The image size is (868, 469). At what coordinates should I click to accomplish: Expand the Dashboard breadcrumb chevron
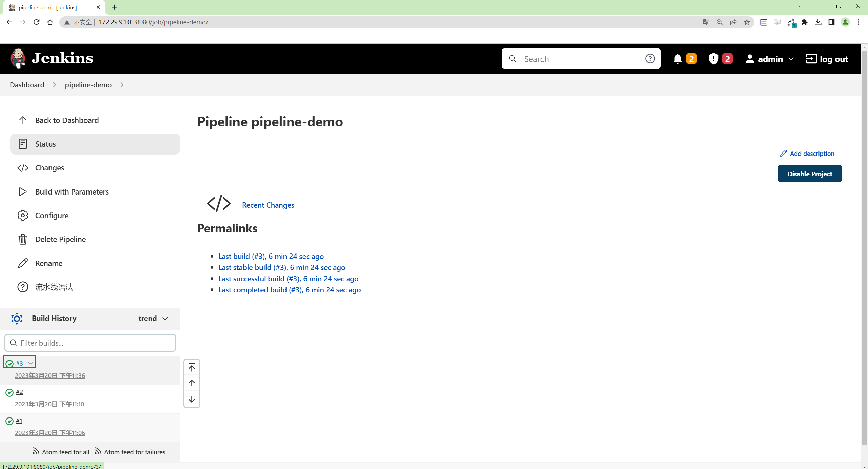click(x=55, y=85)
